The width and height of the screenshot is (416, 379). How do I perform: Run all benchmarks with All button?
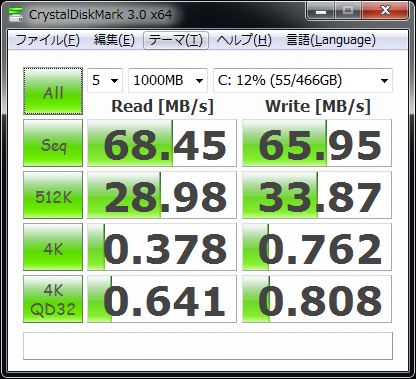point(53,91)
